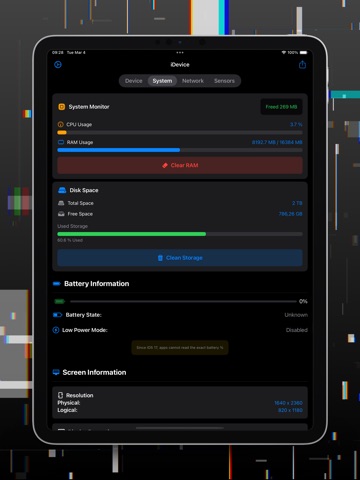Viewport: 360px width, 480px height.
Task: Tap the Clear RAM button
Action: click(x=180, y=165)
